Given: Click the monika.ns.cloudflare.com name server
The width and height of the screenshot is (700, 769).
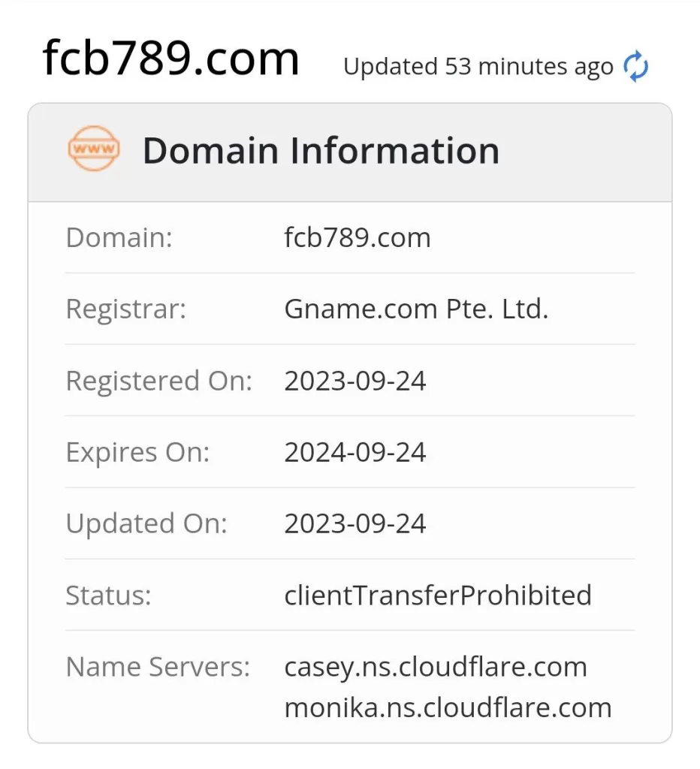Looking at the screenshot, I should [x=448, y=707].
